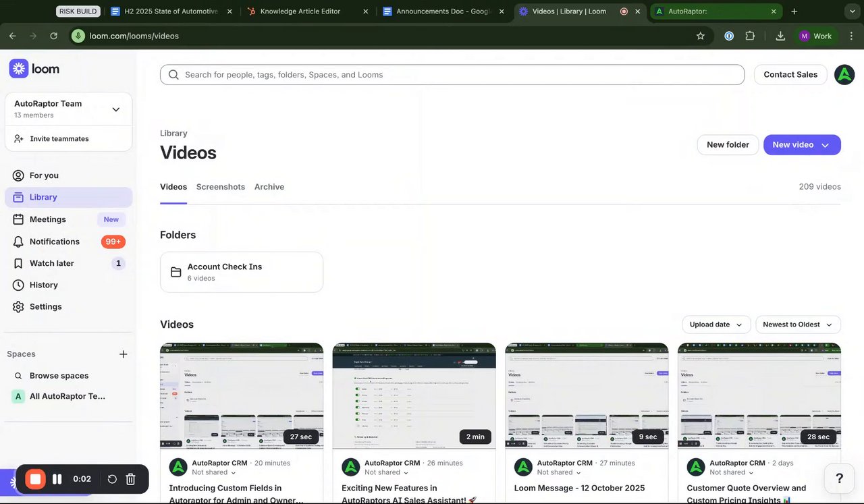
Task: Pause the Loom recording
Action: coord(57,479)
